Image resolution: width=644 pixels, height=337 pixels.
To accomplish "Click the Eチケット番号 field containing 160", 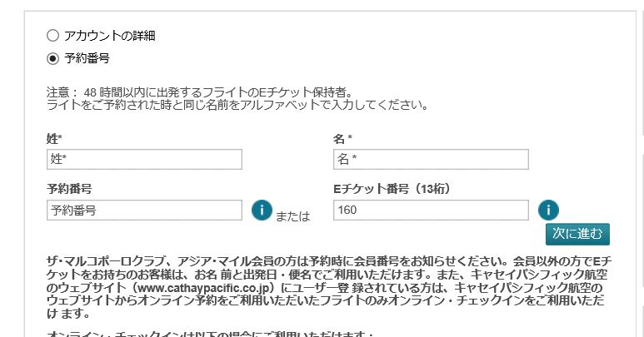I will (x=431, y=211).
